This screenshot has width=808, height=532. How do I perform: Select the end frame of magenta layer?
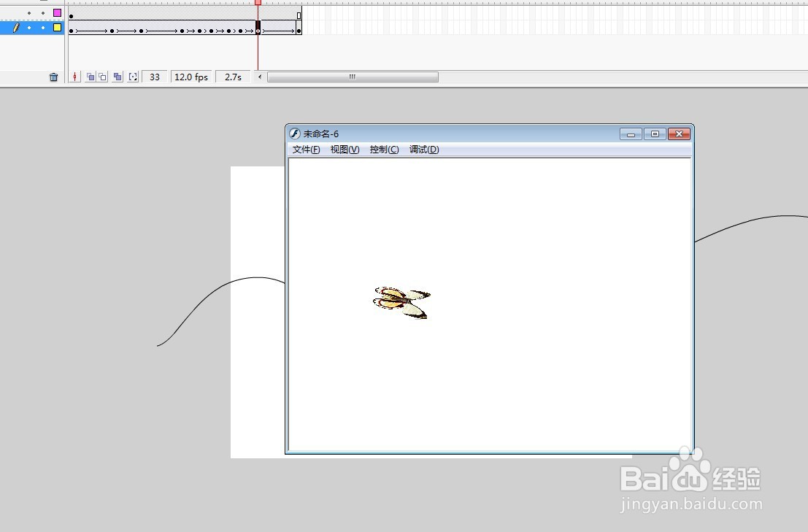pyautogui.click(x=299, y=16)
